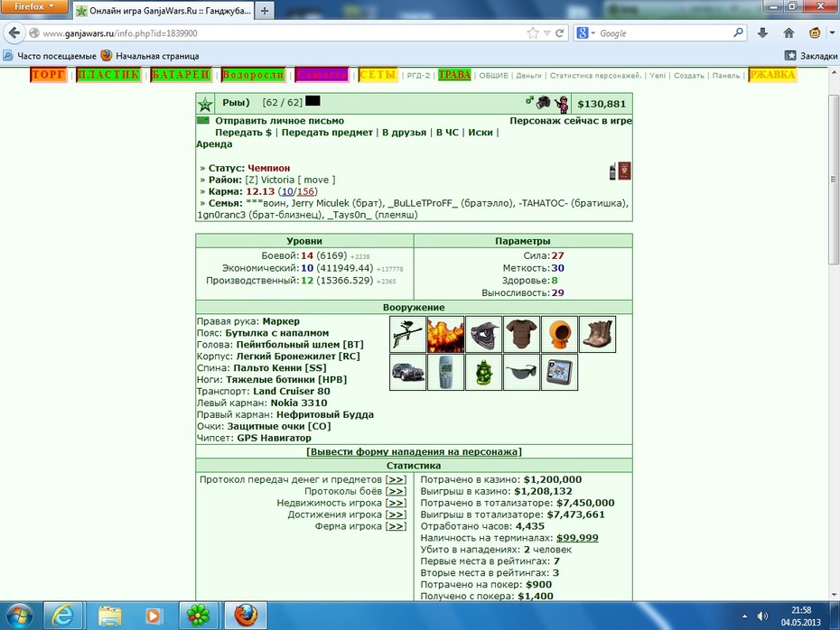Screen dimensions: 840x630
Task: Click the GPS Navigator chipset icon
Action: click(559, 372)
